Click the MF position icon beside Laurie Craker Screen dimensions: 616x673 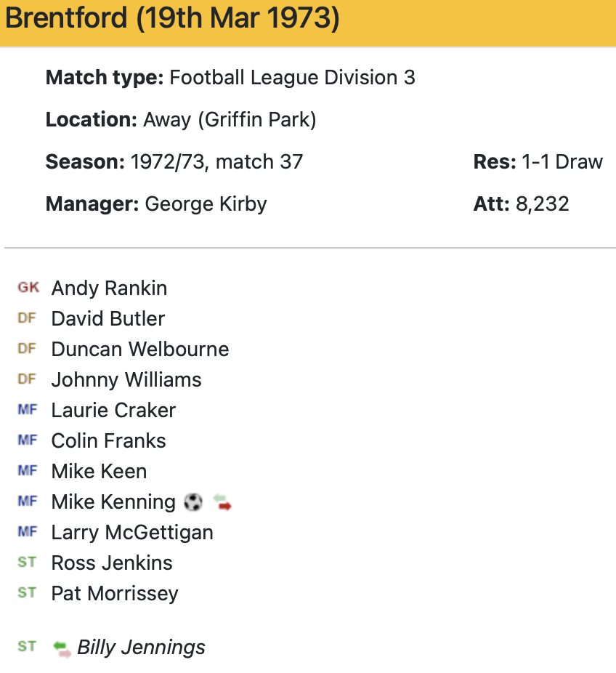point(27,410)
